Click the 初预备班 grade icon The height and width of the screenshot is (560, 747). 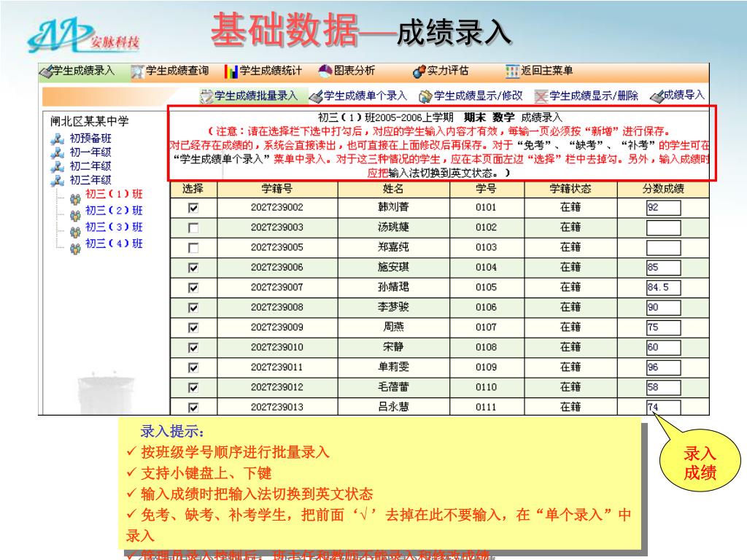coord(58,139)
